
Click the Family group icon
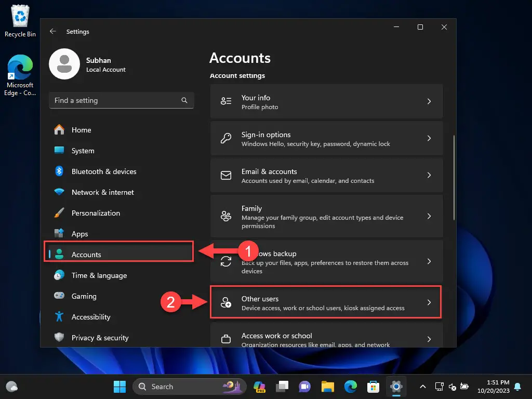tap(226, 216)
